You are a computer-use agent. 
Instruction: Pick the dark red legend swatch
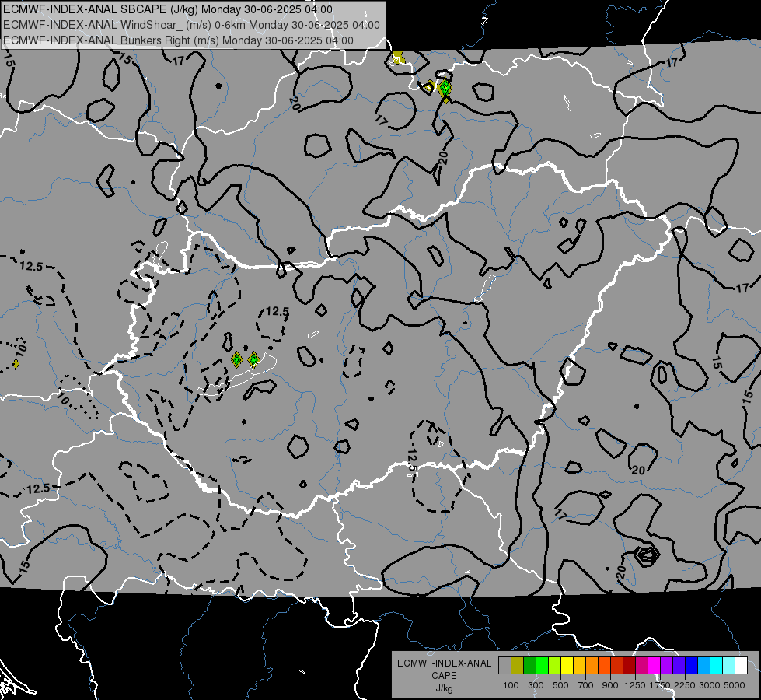tap(630, 666)
